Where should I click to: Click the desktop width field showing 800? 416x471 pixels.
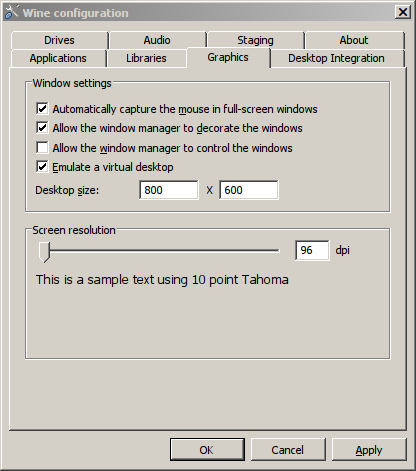(x=169, y=190)
